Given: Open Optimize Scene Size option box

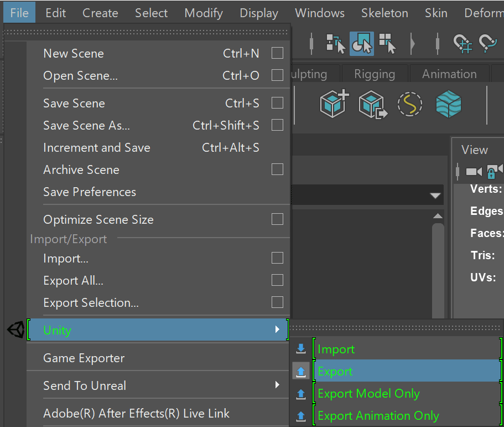Looking at the screenshot, I should pos(277,219).
